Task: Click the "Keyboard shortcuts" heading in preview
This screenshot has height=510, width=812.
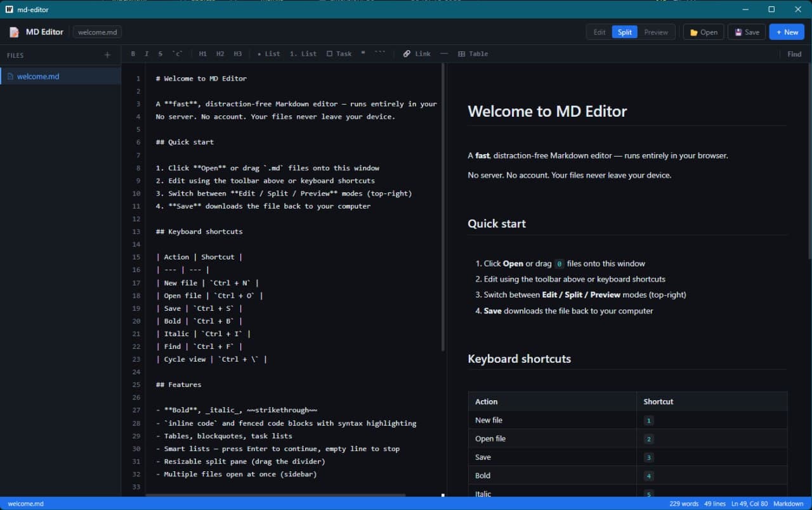Action: point(520,358)
